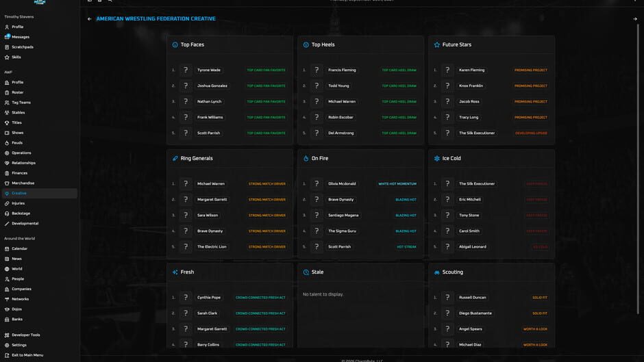Exit to Main Menu
The width and height of the screenshot is (644, 362).
(27, 355)
